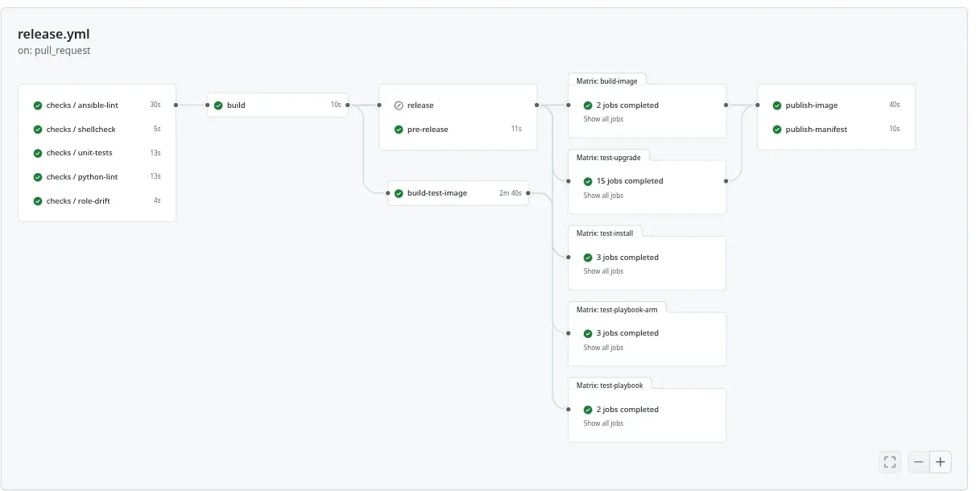The image size is (980, 491).
Task: Select the Matrix: test-playbook tab label
Action: click(610, 386)
